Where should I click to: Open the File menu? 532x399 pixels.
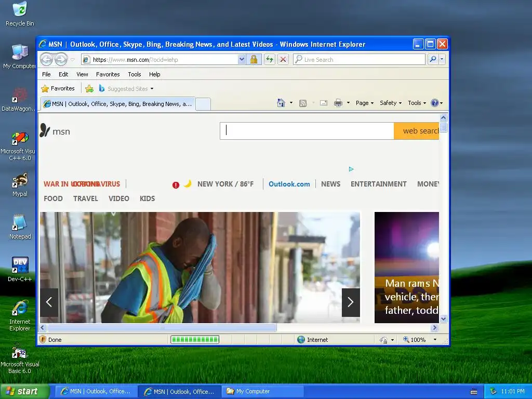[46, 74]
